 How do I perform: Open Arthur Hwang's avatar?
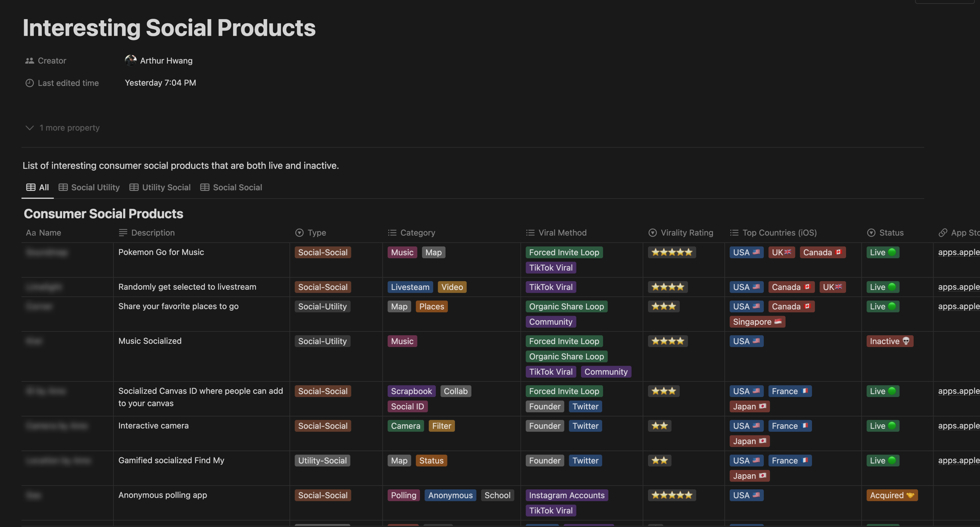[x=131, y=60]
